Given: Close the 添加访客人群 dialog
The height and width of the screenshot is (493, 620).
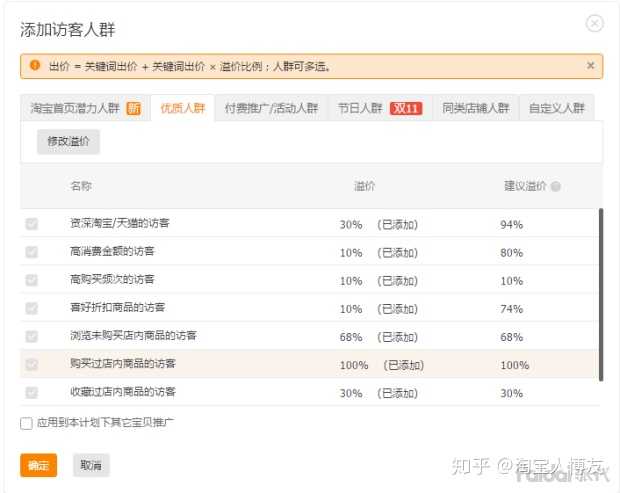Looking at the screenshot, I should [594, 23].
